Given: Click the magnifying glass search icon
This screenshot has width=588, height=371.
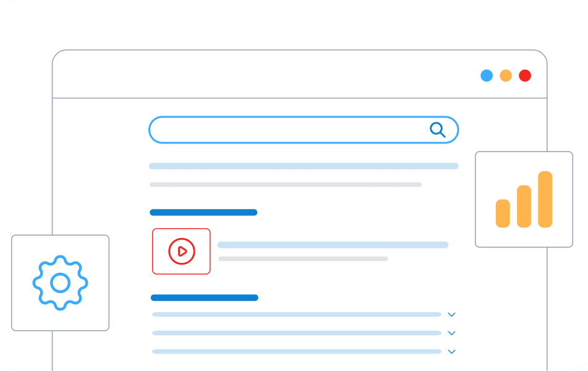Looking at the screenshot, I should [438, 129].
